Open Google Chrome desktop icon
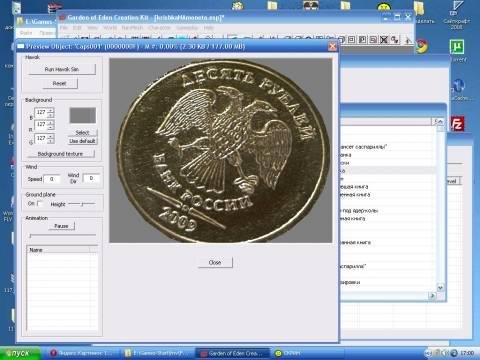Image resolution: width=480 pixels, height=360 pixels. (x=421, y=46)
